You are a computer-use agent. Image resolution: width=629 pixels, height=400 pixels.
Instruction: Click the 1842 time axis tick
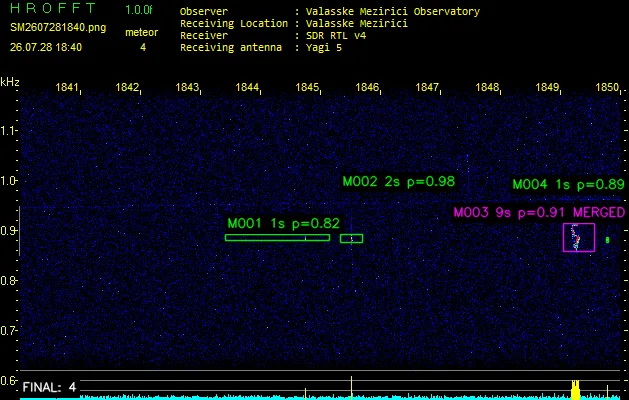[127, 87]
